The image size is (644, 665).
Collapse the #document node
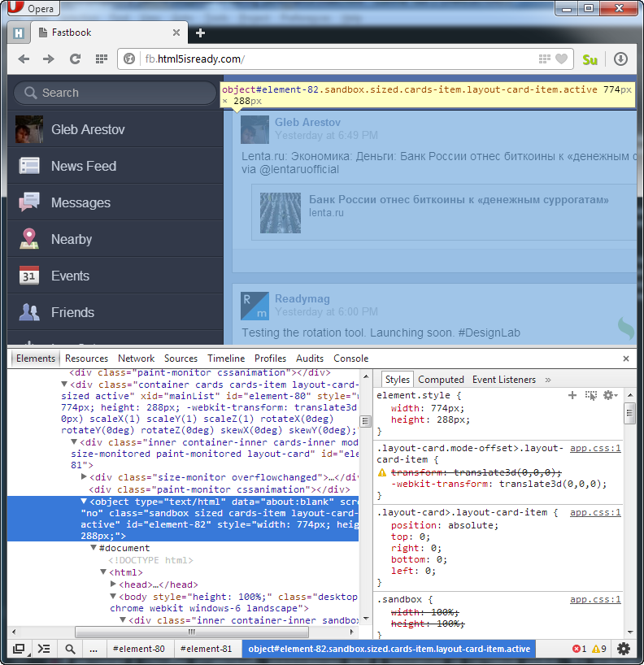94,547
